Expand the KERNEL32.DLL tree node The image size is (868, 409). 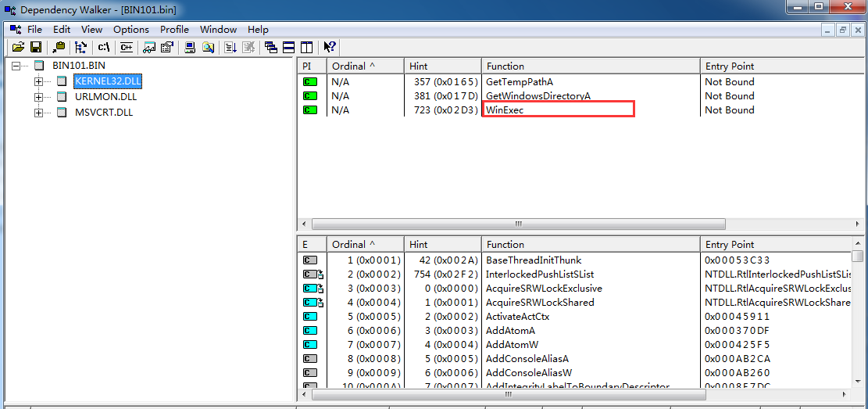tap(38, 81)
